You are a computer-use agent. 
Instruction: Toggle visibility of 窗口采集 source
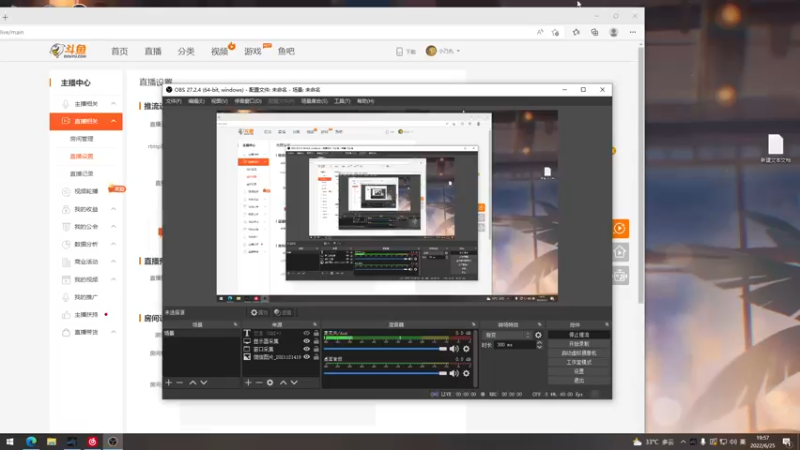click(307, 349)
